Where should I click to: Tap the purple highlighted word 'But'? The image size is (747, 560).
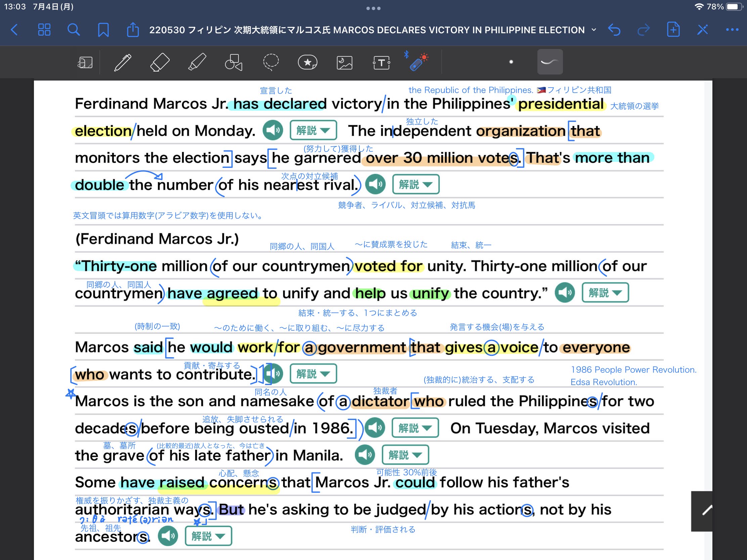231,509
